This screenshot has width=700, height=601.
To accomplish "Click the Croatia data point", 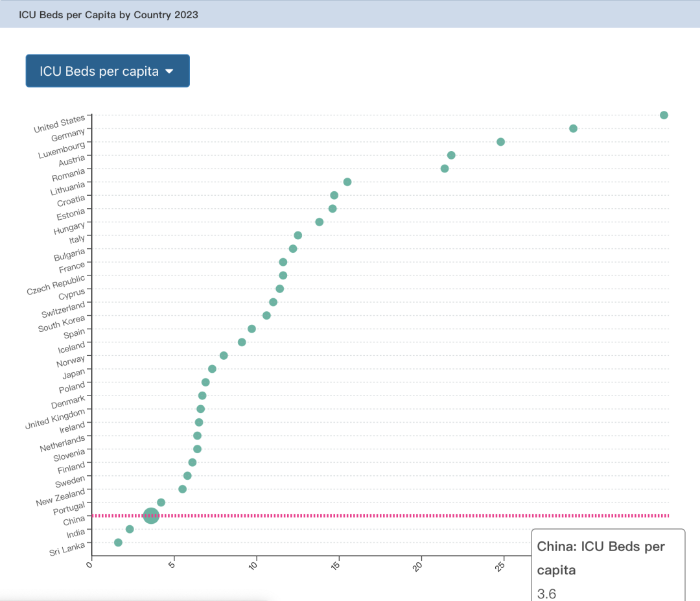I will 334,195.
